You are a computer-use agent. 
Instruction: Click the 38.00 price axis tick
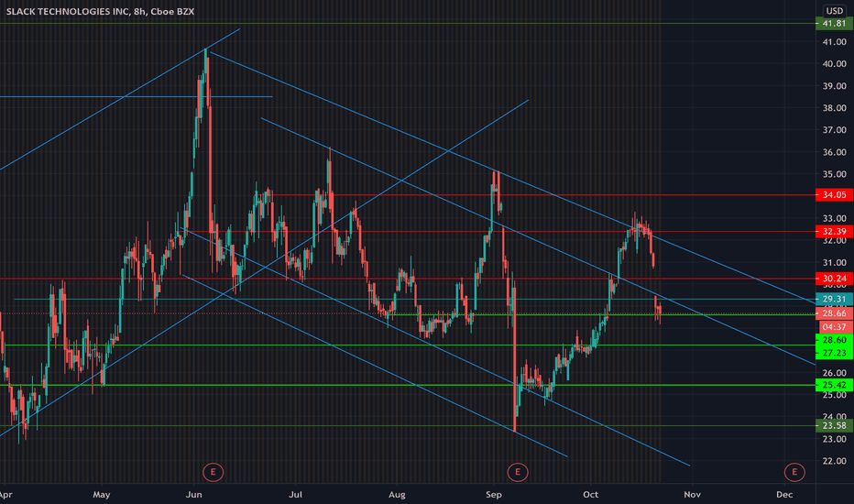click(835, 108)
